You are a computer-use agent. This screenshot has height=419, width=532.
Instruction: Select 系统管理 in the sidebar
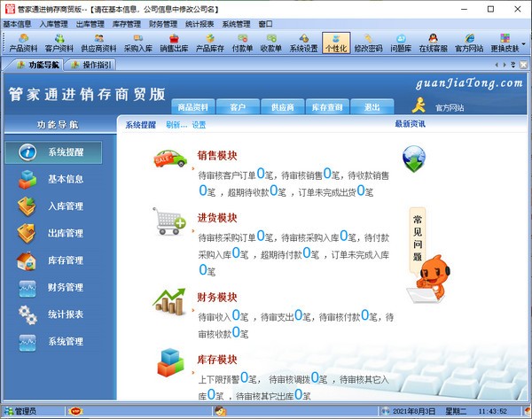coord(53,342)
